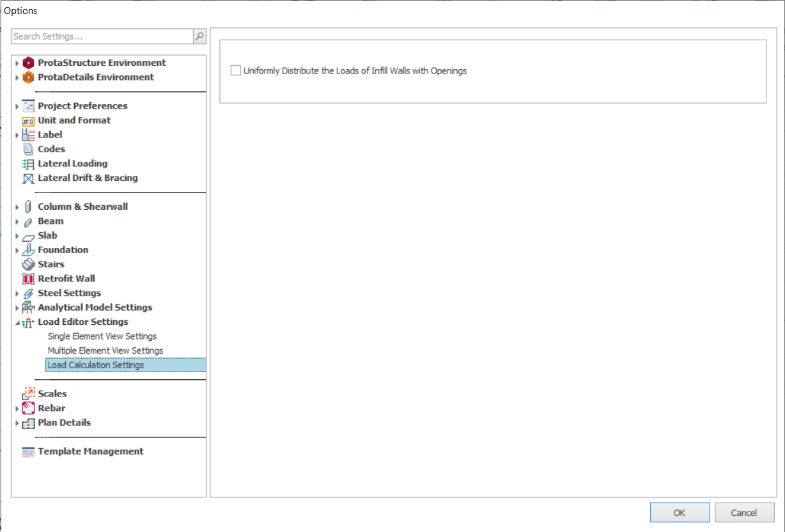Open Multiple Element View Settings
The width and height of the screenshot is (785, 532).
tap(105, 351)
